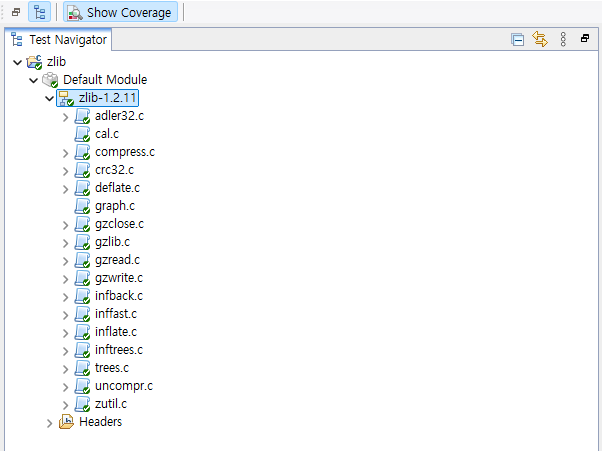Expand the gzwrite.c file node

pyautogui.click(x=66, y=279)
